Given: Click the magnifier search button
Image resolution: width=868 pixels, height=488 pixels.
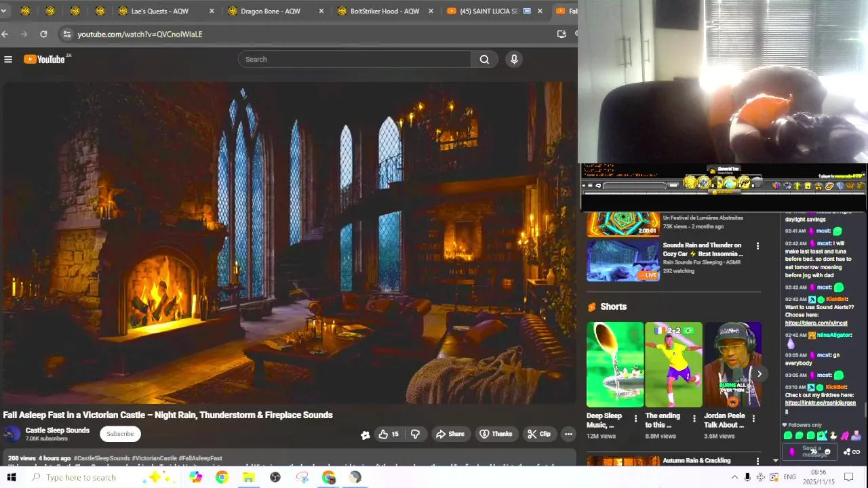Looking at the screenshot, I should tap(484, 60).
